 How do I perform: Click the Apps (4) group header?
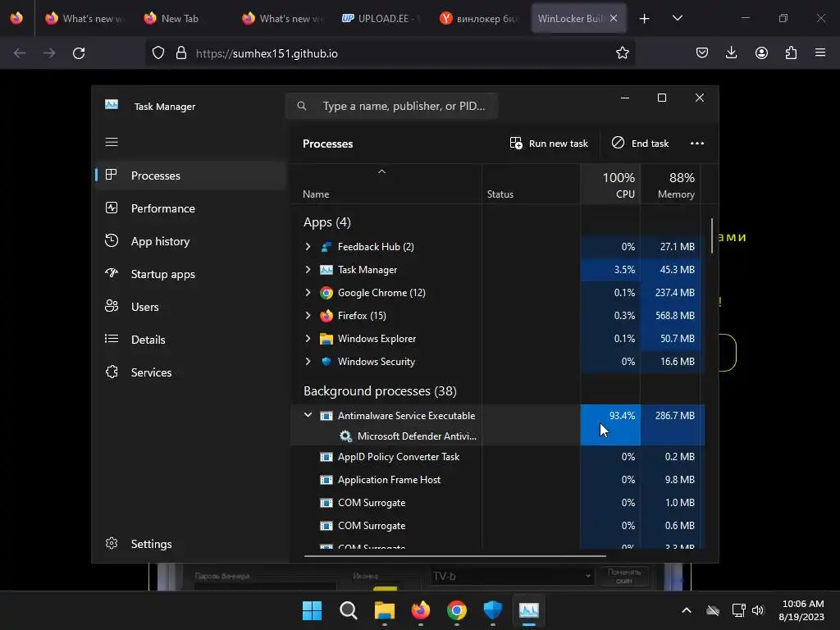pos(326,222)
